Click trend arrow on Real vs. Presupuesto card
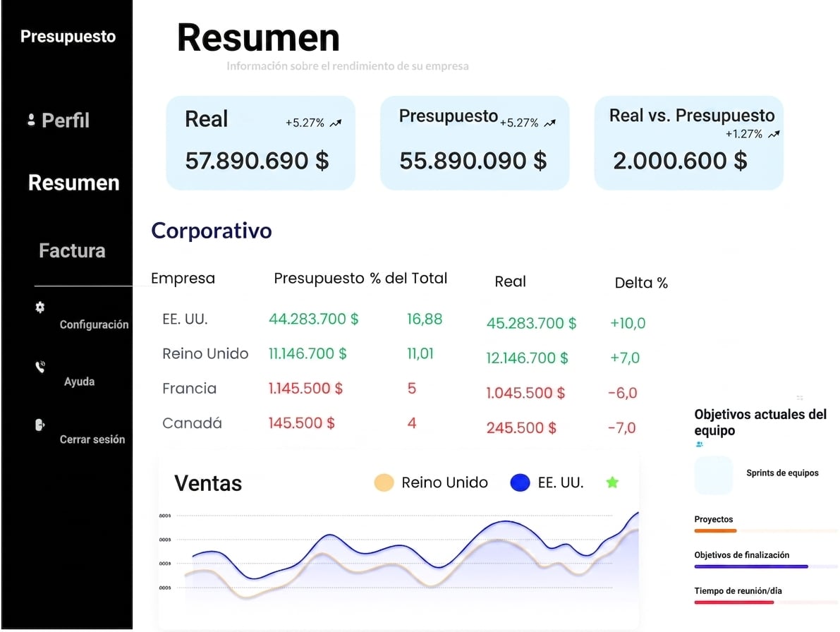Screen dimensions: 840x632 774,135
